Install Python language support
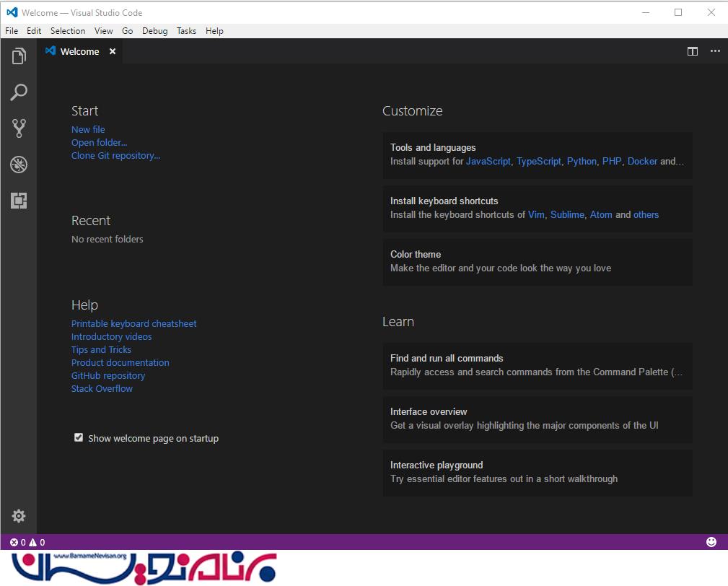 click(x=582, y=161)
